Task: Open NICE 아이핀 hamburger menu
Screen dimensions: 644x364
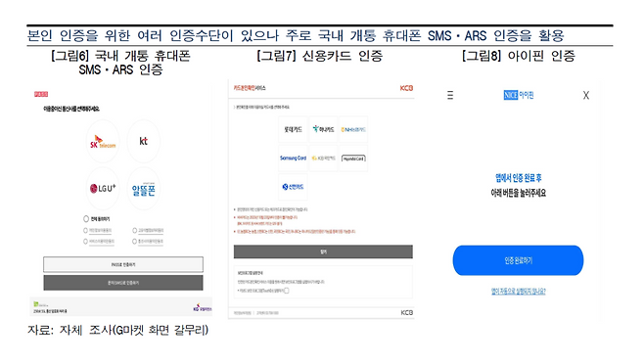Action: coord(450,95)
